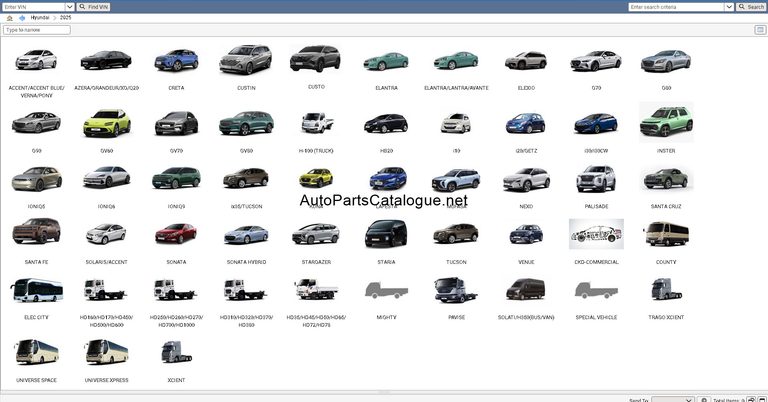Select the 2025 breadcrumb
Image resolution: width=768 pixels, height=402 pixels.
(66, 18)
